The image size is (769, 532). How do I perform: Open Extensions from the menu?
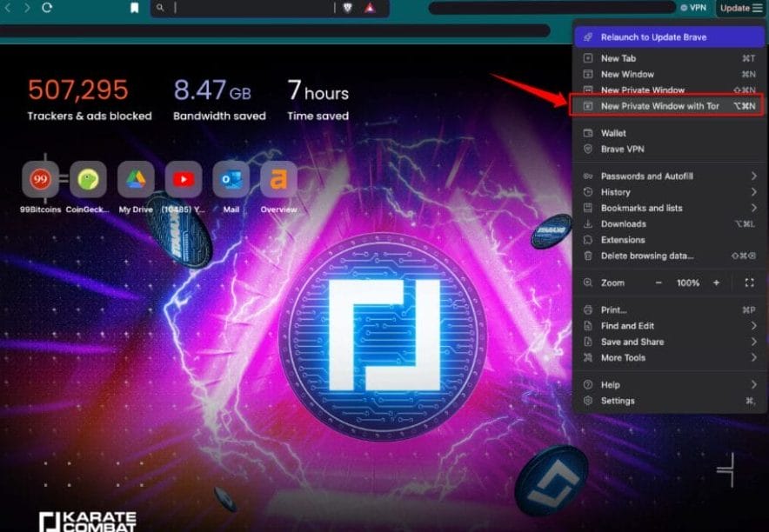pyautogui.click(x=670, y=240)
